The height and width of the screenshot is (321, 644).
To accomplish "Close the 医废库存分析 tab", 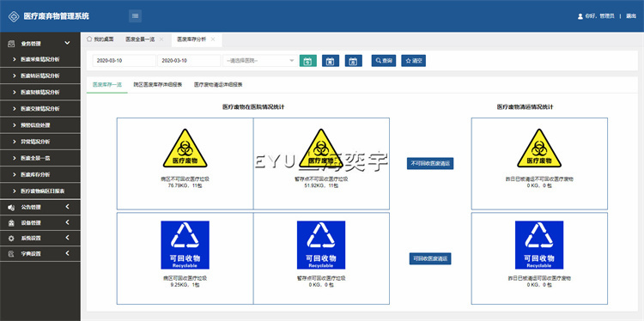I will 213,39.
